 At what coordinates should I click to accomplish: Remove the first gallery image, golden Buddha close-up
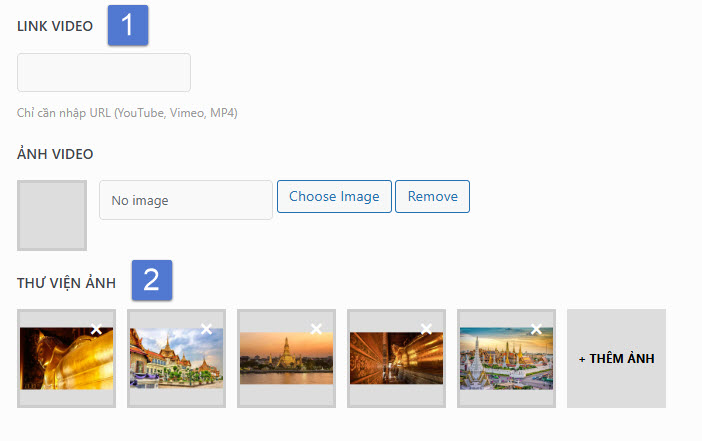click(x=96, y=329)
